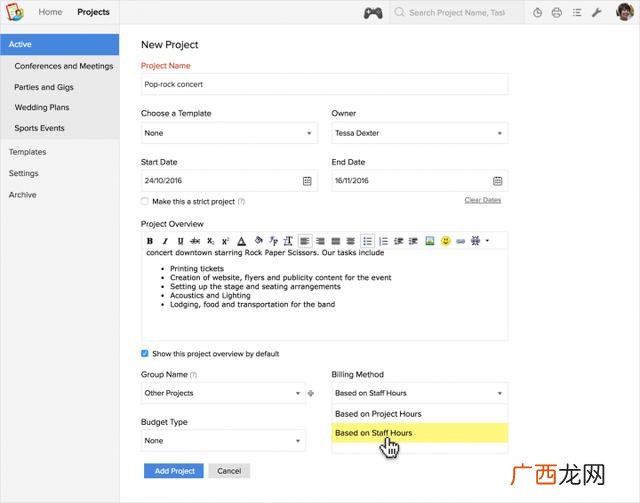This screenshot has width=640, height=503.
Task: Open Templates in the sidebar
Action: (28, 152)
